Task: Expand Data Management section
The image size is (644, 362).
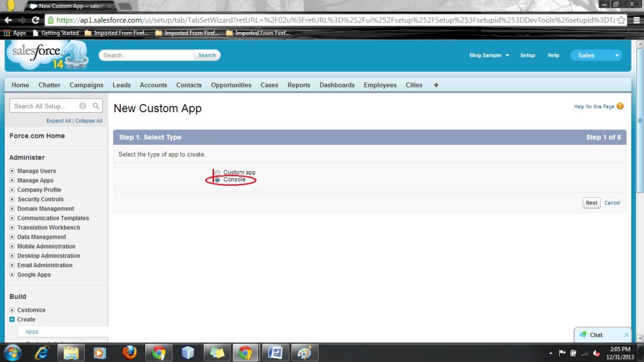Action: coord(12,237)
